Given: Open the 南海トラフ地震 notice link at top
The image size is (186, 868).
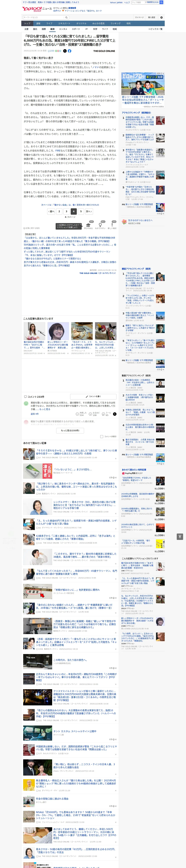Looking at the screenshot, I should 58,2.
